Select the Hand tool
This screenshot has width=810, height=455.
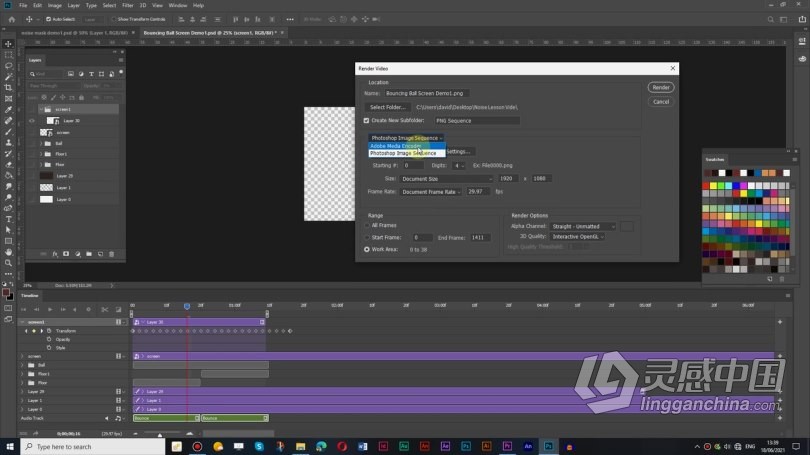pyautogui.click(x=8, y=252)
